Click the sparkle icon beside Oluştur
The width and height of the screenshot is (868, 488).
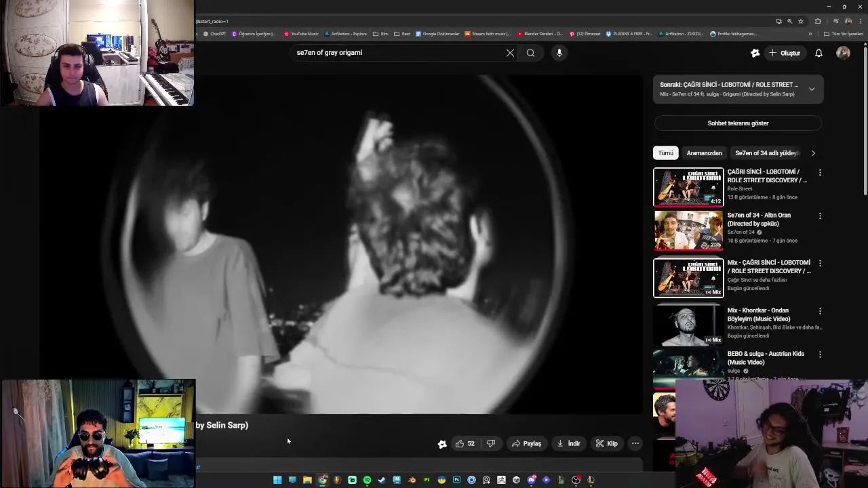[755, 53]
